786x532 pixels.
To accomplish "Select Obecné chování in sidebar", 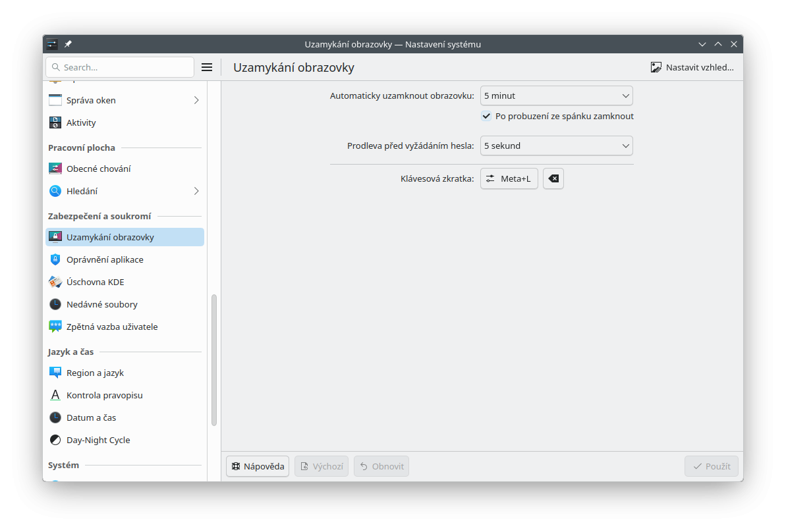I will [98, 169].
